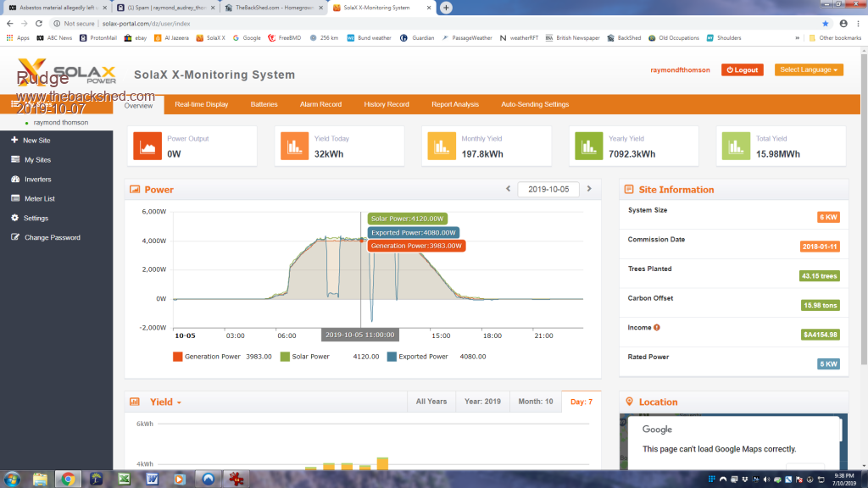Open Meter List from sidebar

(x=14, y=198)
